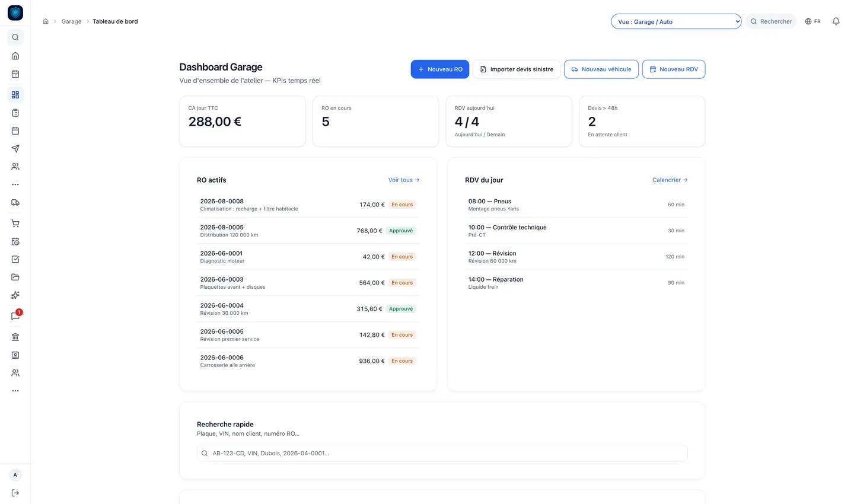
Task: Open the user avatar A
Action: 15,475
